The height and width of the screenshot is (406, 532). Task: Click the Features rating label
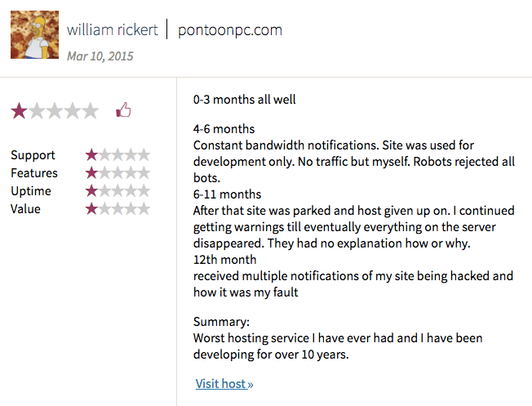(34, 173)
